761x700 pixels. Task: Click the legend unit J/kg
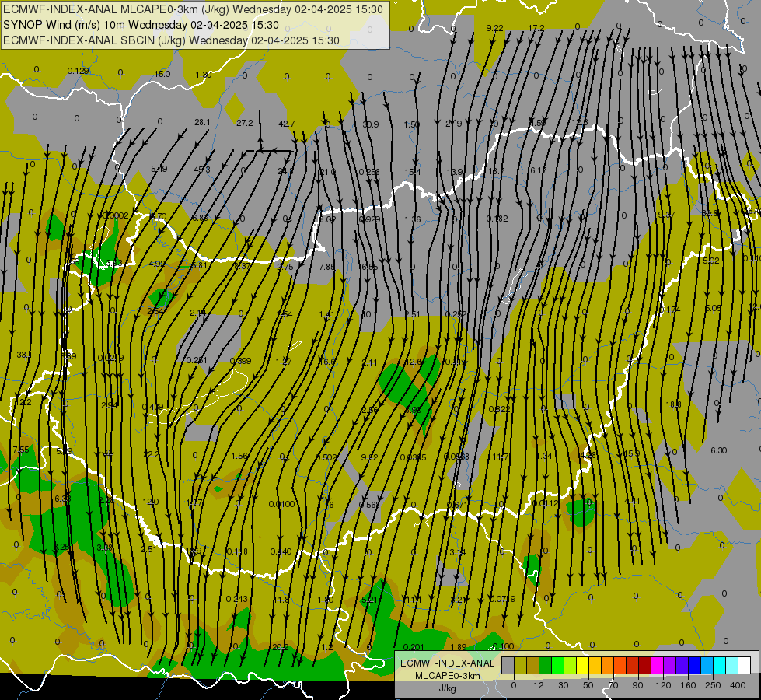click(x=447, y=688)
